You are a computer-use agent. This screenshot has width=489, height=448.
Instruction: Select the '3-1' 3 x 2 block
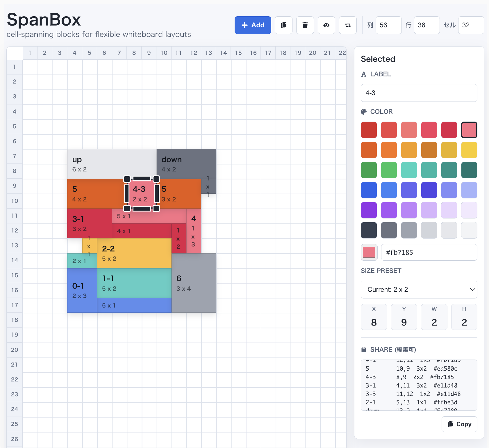pos(90,223)
